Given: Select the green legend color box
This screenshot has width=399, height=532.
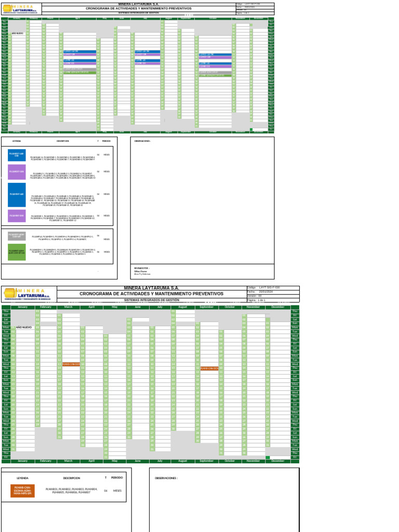Looking at the screenshot, I should click(17, 252).
